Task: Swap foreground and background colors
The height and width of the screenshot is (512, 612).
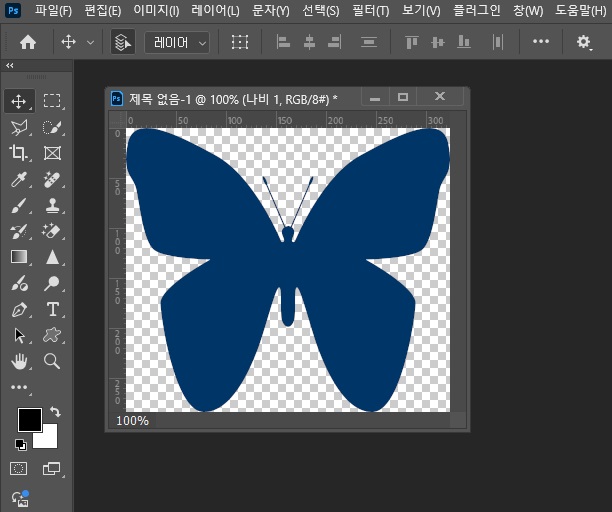Action: [x=55, y=411]
